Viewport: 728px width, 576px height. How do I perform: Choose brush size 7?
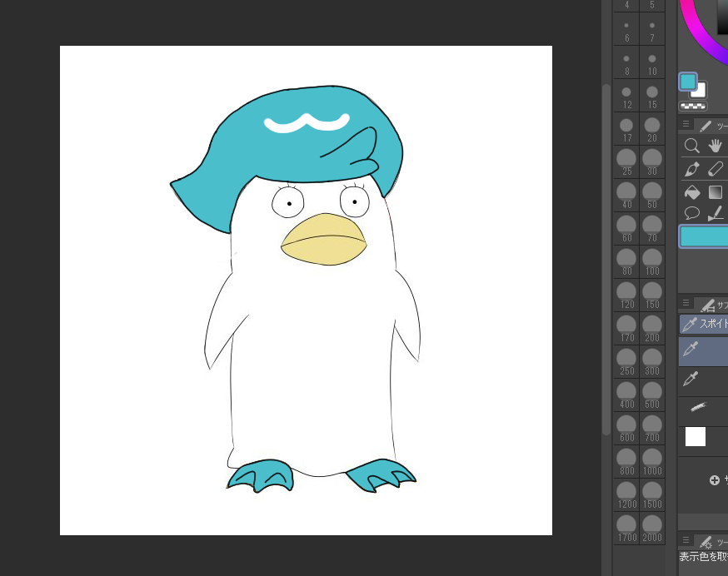[652, 28]
